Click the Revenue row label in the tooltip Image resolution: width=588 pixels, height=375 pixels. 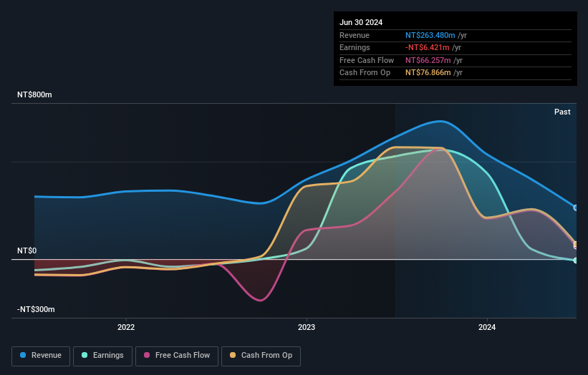(x=355, y=35)
